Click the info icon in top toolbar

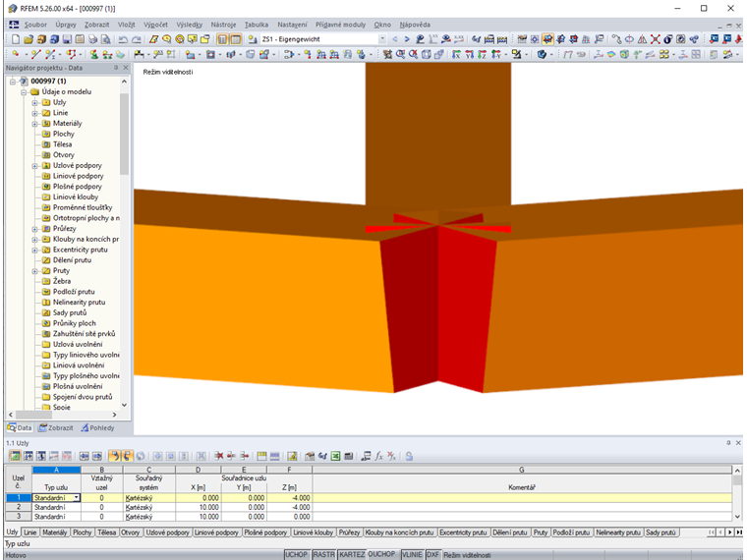(x=667, y=39)
